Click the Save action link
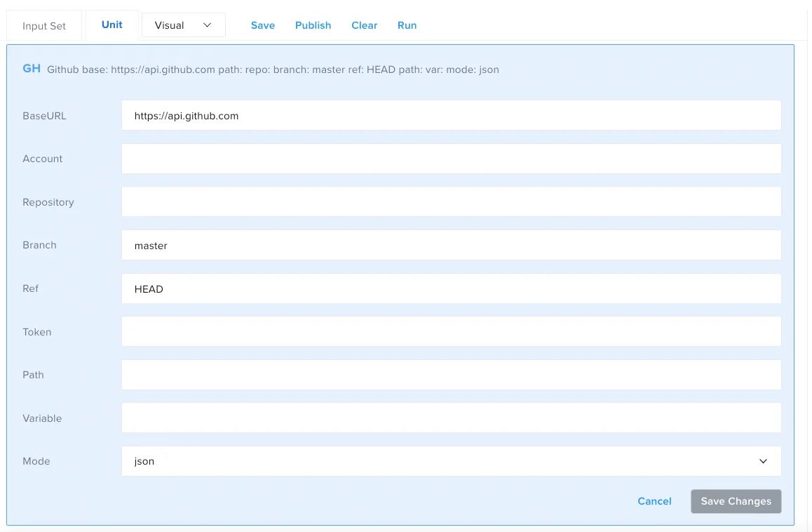The width and height of the screenshot is (812, 532). [x=262, y=25]
